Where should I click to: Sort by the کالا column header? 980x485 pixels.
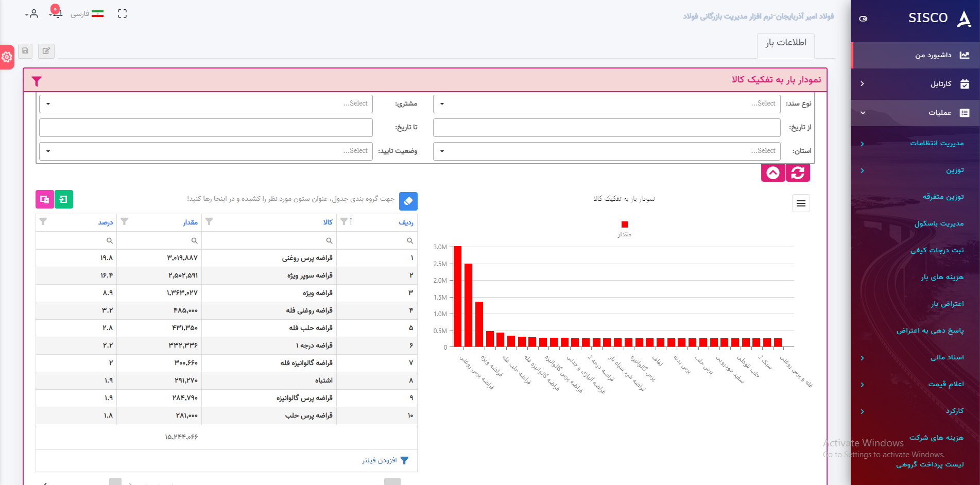(x=328, y=222)
